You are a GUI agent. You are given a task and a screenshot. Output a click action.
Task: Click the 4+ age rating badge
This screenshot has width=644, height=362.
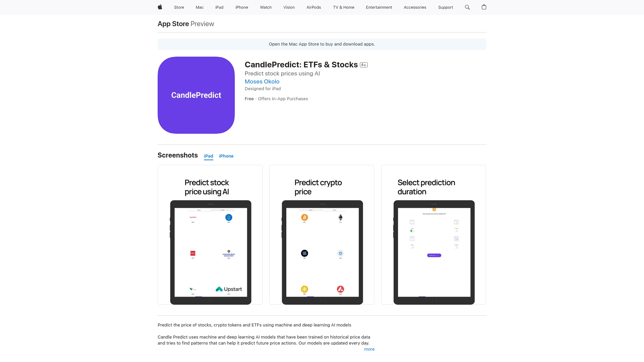(364, 65)
